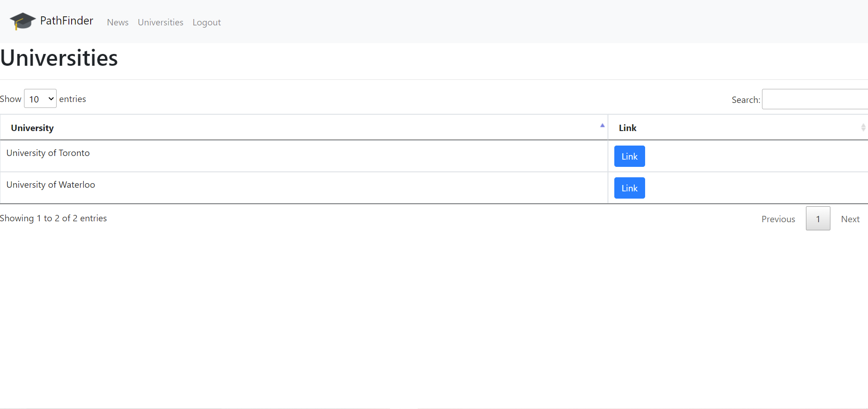This screenshot has height=409, width=868.
Task: Log out using the Logout link
Action: pyautogui.click(x=207, y=22)
